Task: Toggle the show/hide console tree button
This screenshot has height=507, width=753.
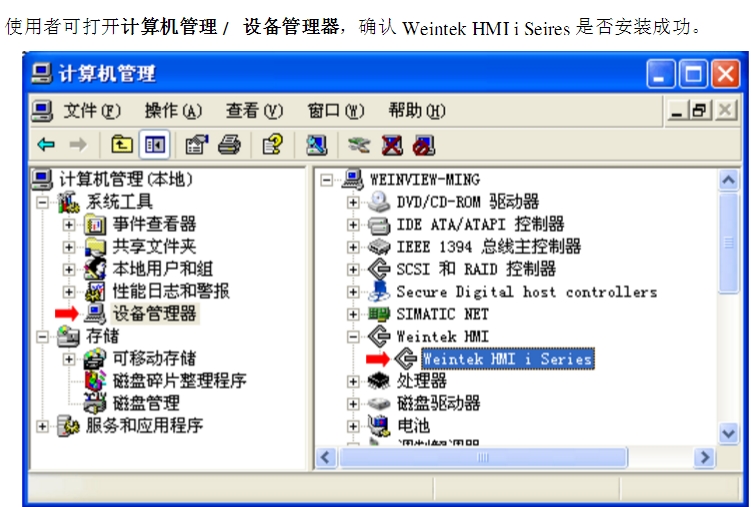Action: click(x=155, y=145)
